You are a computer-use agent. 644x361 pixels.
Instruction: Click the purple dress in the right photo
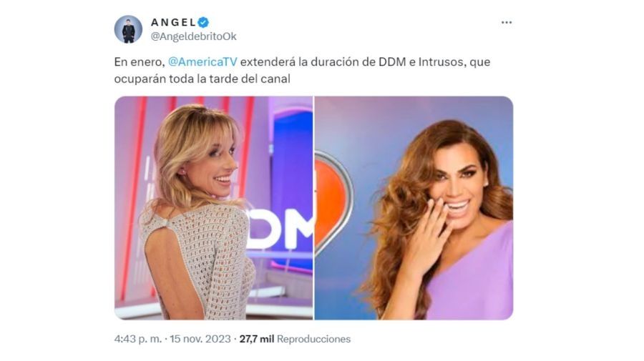click(x=472, y=275)
